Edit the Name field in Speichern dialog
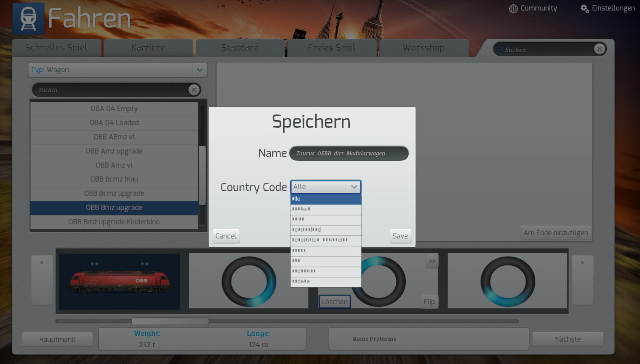 pyautogui.click(x=349, y=153)
